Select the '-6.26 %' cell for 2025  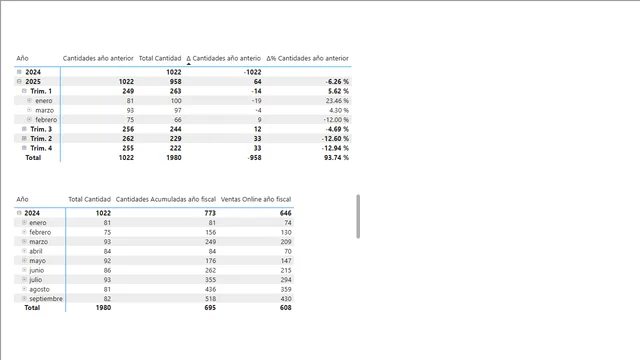click(x=337, y=82)
